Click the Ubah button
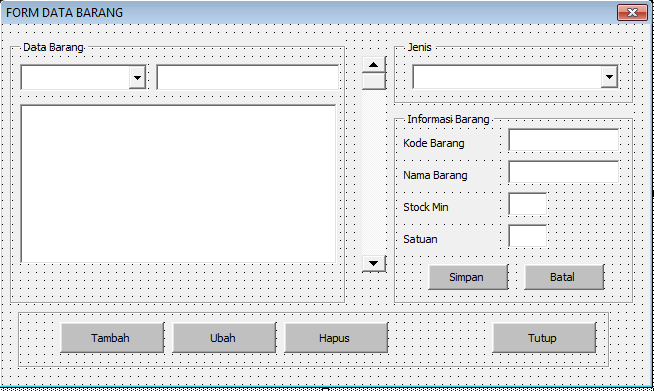 [224, 338]
